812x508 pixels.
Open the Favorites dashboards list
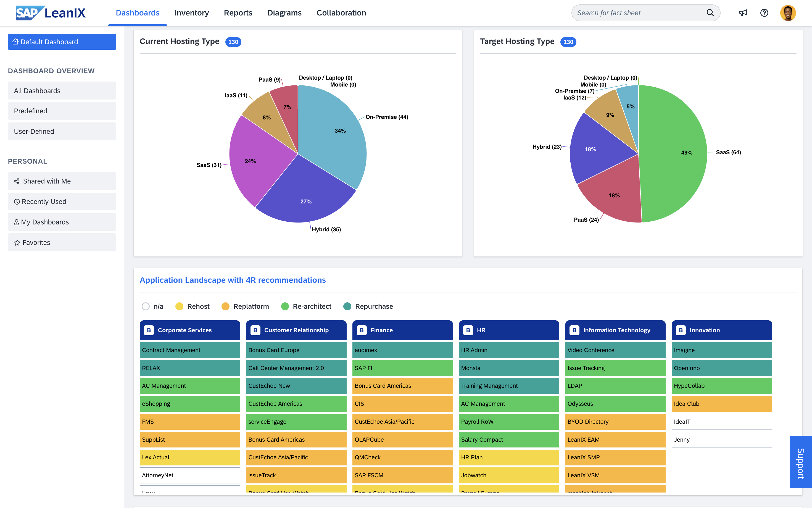[62, 242]
